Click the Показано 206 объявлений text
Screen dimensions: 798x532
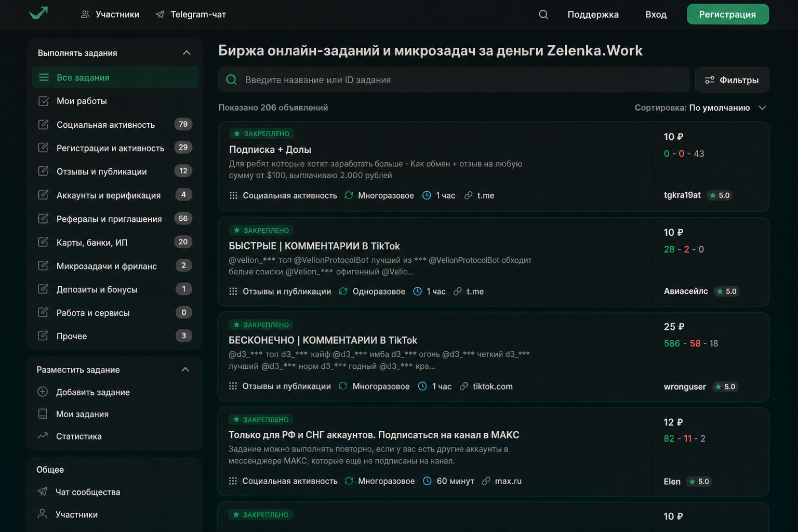click(273, 108)
